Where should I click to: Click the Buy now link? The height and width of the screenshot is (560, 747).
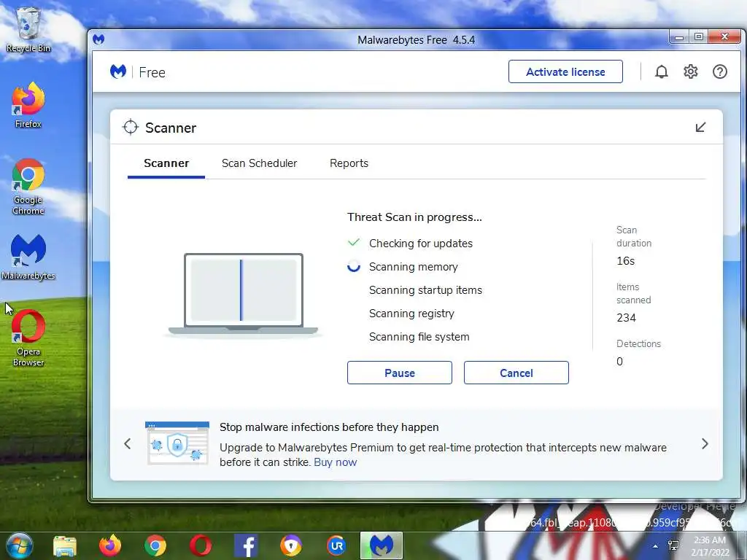pos(335,462)
